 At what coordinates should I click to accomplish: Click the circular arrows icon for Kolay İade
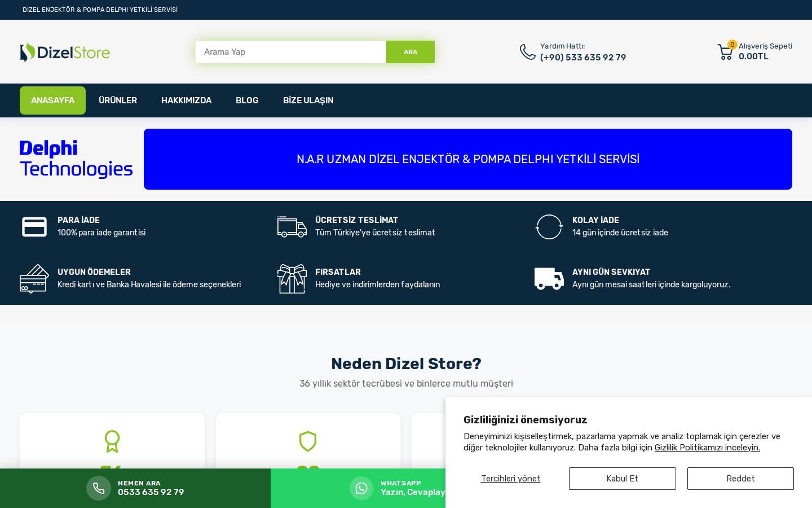(x=549, y=227)
